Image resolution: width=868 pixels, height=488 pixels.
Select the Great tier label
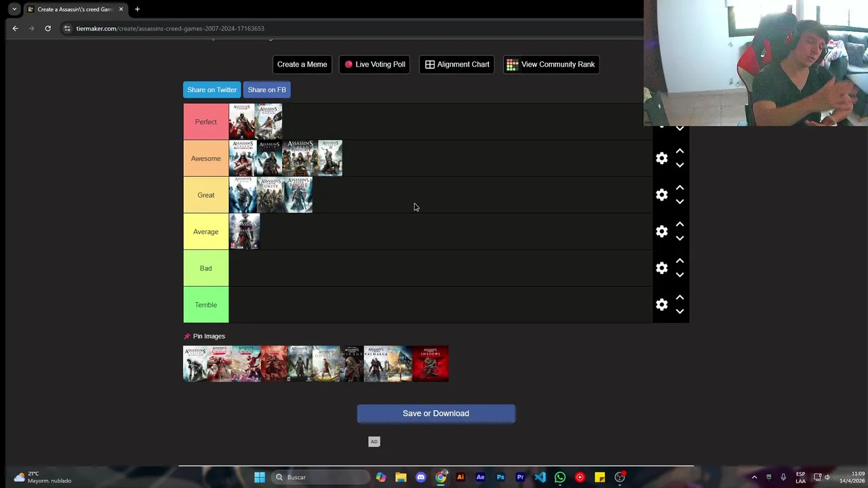[x=206, y=195]
